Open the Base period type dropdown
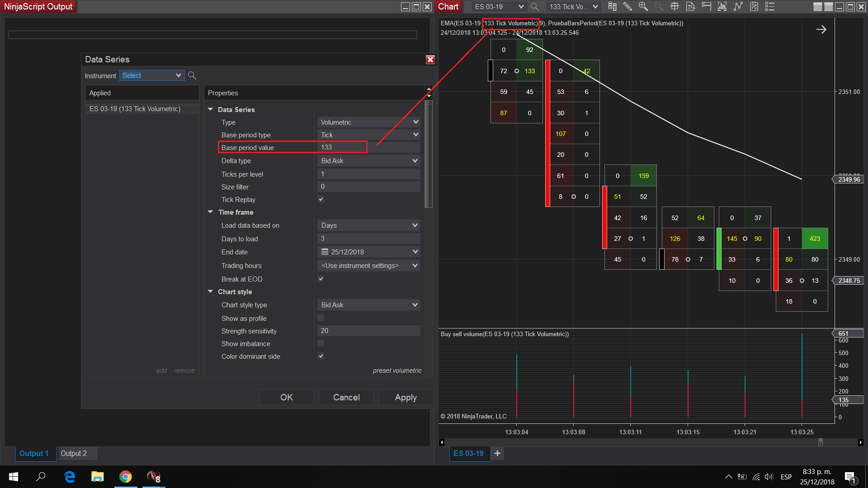Image resolution: width=868 pixels, height=488 pixels. [369, 135]
